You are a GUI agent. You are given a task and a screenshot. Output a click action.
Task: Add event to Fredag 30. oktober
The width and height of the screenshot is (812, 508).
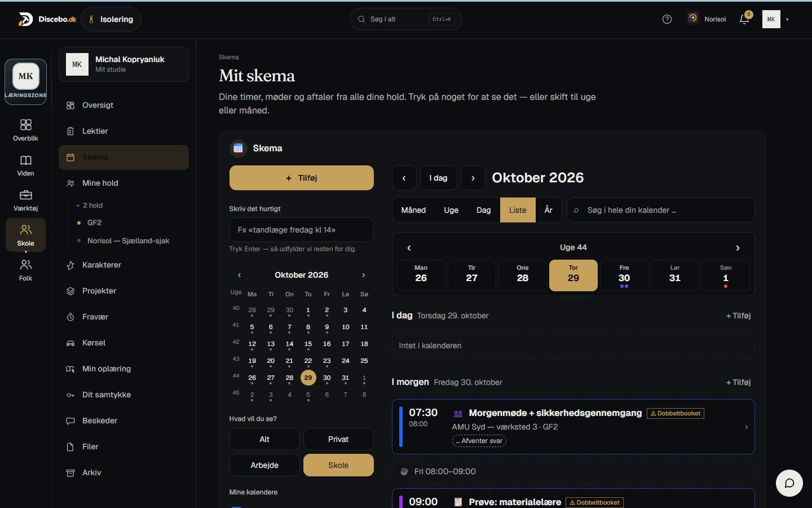(x=738, y=382)
